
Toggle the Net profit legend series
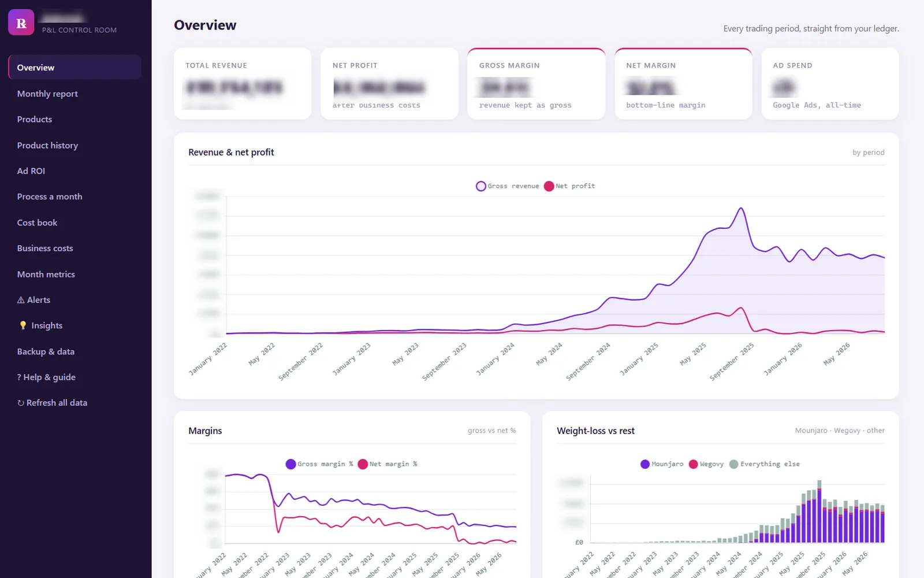point(569,186)
